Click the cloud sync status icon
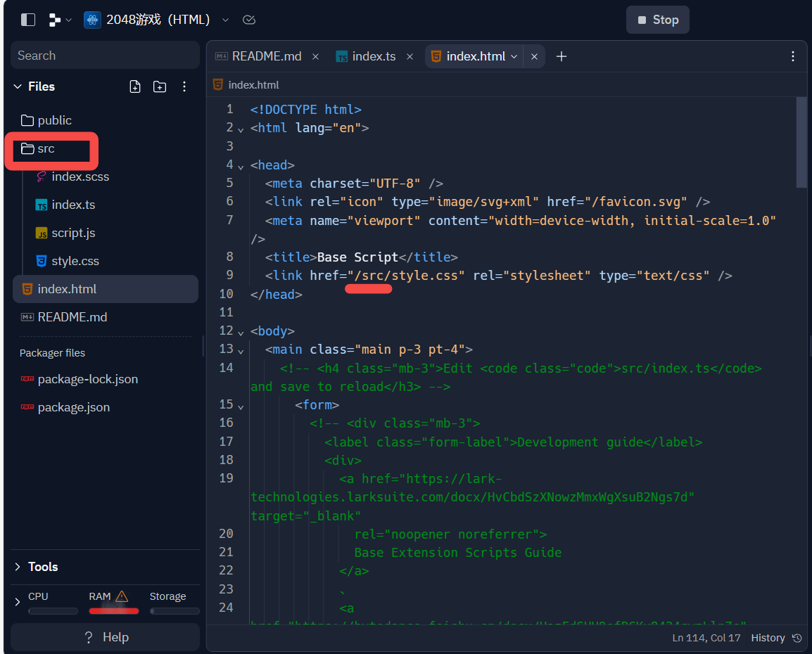This screenshot has width=812, height=654. click(249, 20)
